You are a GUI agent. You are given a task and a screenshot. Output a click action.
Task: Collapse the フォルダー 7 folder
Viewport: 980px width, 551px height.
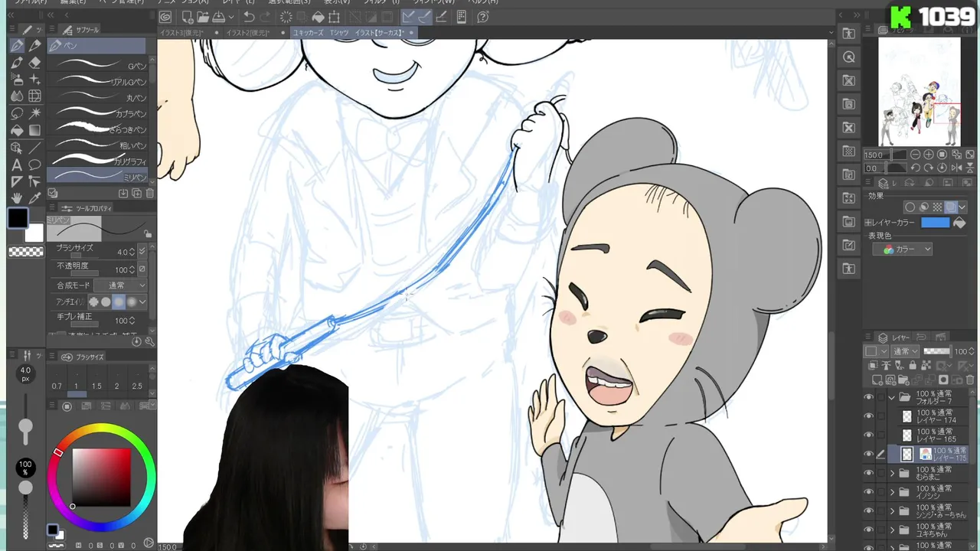(892, 398)
